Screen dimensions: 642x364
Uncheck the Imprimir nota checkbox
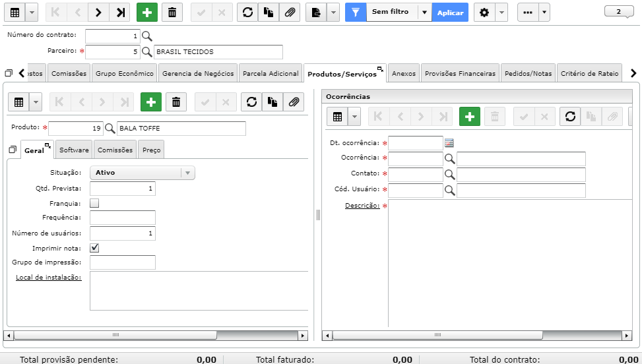(x=94, y=248)
